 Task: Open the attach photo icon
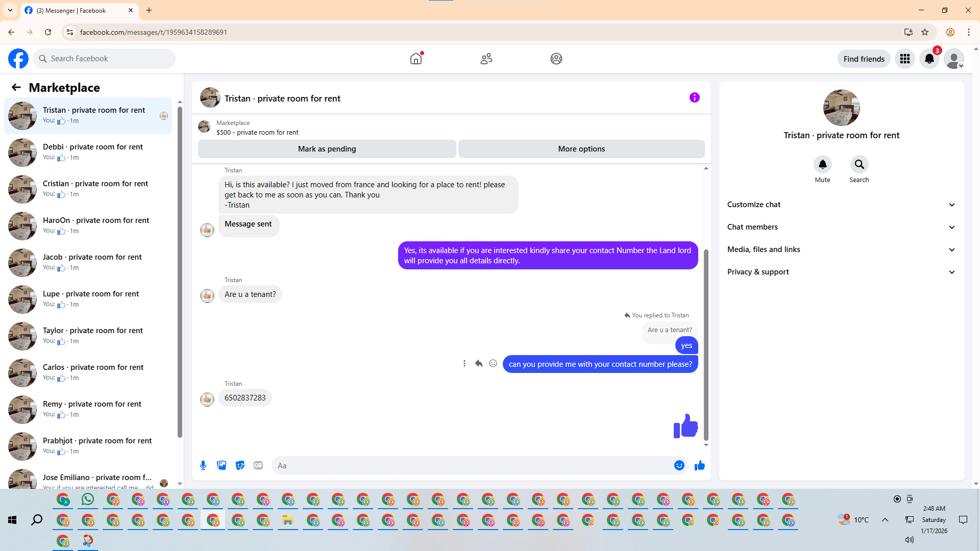[x=222, y=465]
